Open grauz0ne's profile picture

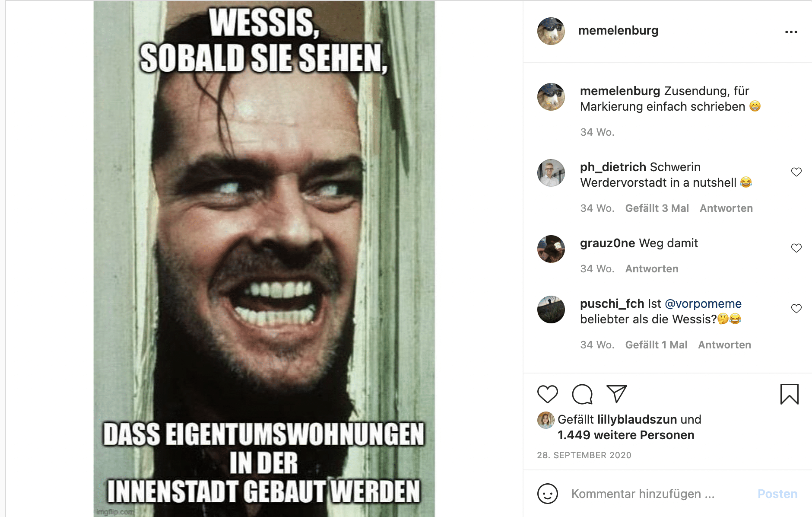551,249
